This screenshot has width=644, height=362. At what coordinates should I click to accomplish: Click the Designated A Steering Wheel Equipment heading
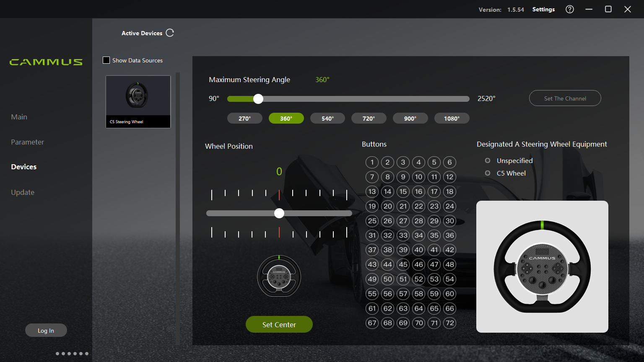tap(542, 144)
